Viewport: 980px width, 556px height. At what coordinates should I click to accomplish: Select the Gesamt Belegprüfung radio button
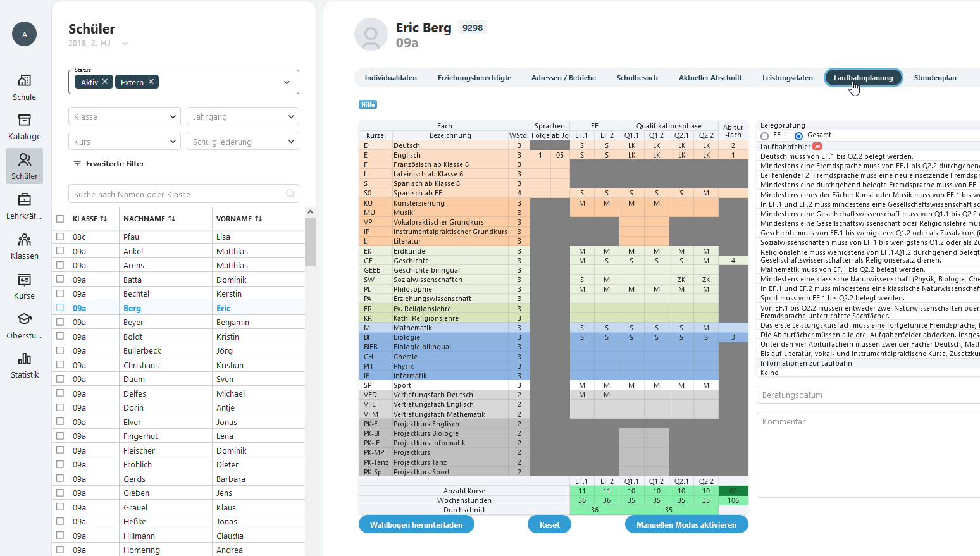click(x=799, y=136)
